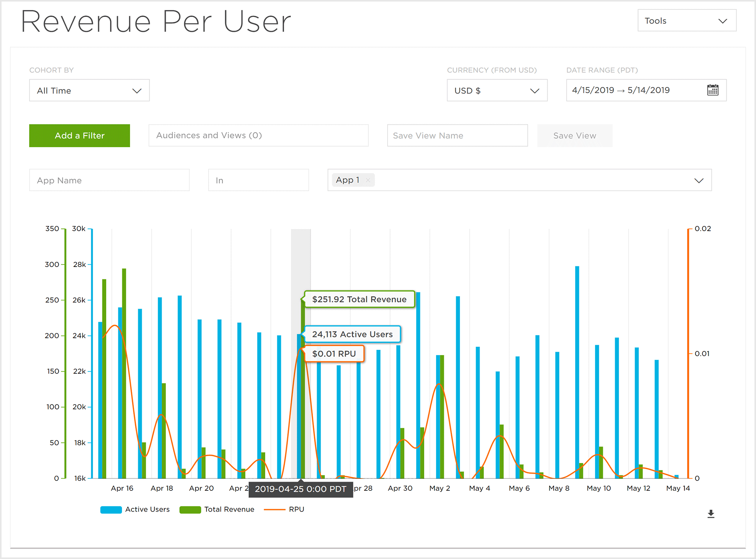Open the Tools dropdown
The image size is (756, 559).
686,21
